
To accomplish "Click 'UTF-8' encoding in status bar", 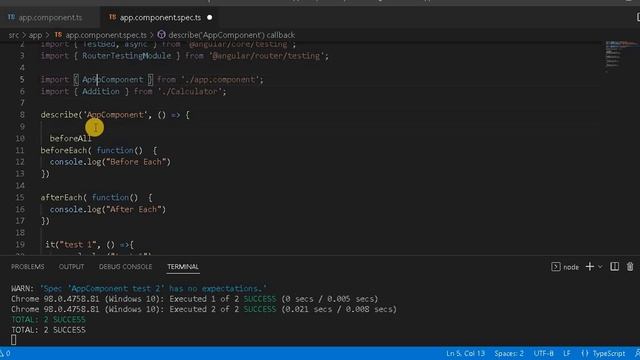I will [543, 353].
